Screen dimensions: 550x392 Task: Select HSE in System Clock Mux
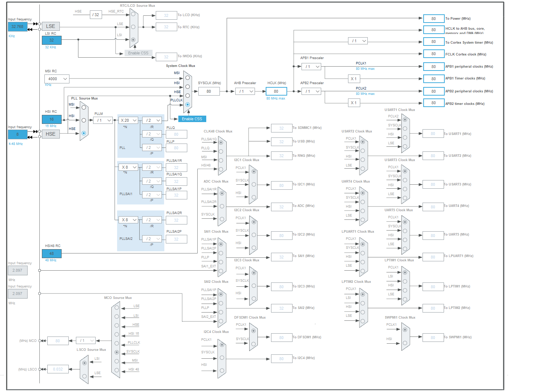click(188, 96)
